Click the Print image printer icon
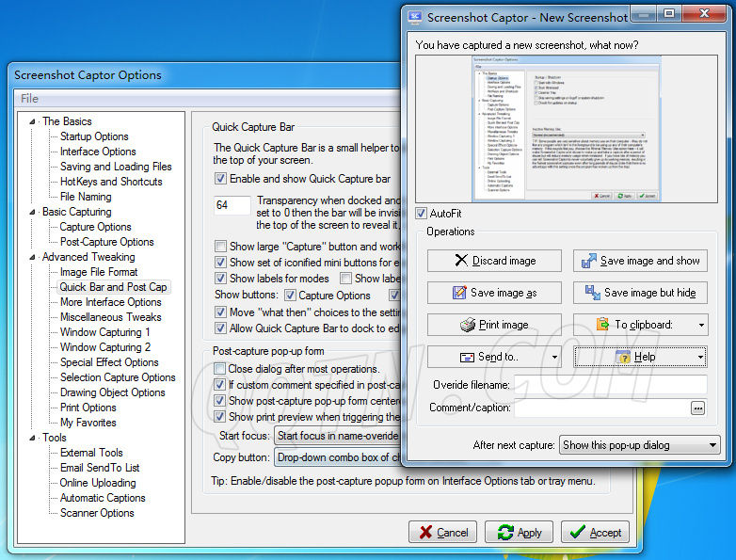 pos(467,325)
